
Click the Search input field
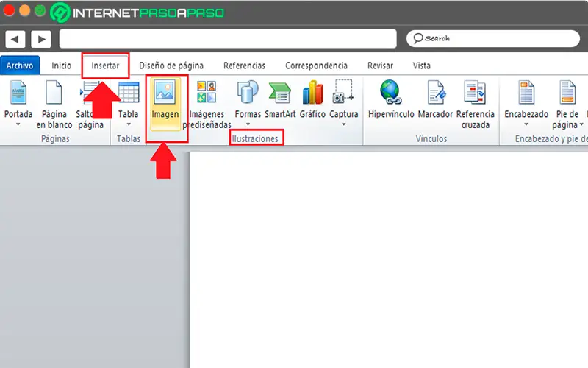493,39
